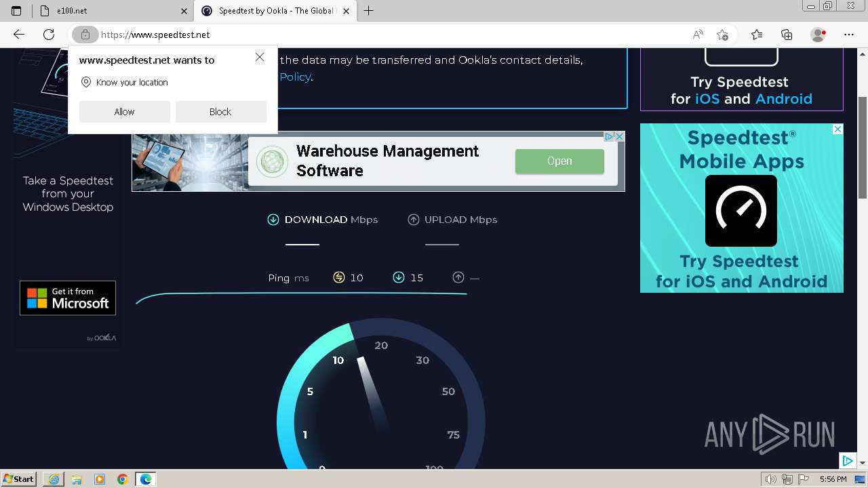
Task: Add this page to favorites
Action: [723, 35]
